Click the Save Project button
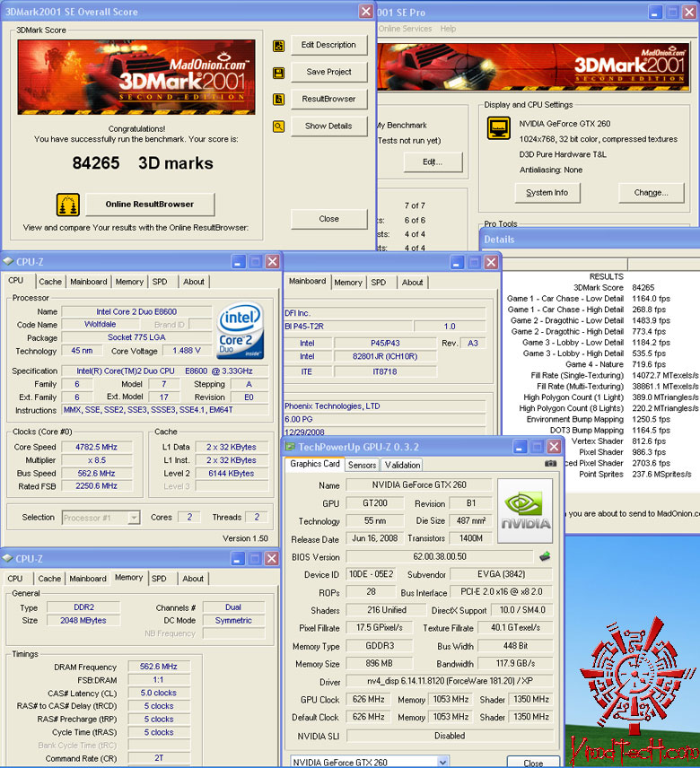Image resolution: width=700 pixels, height=768 pixels. pyautogui.click(x=328, y=72)
